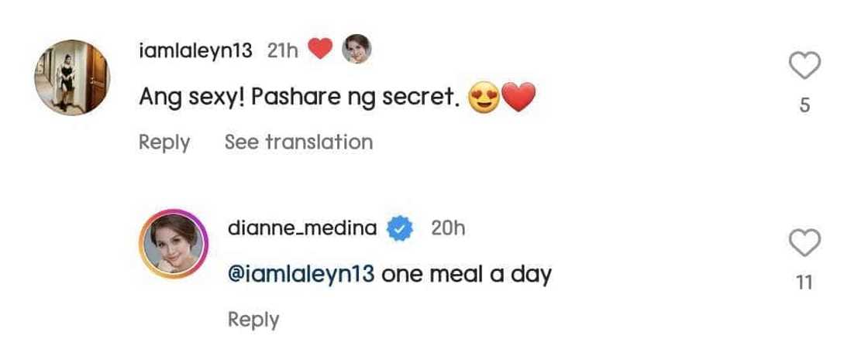Like iamlaleyn13's comment with the heart icon
868x363 pixels.
(x=804, y=67)
